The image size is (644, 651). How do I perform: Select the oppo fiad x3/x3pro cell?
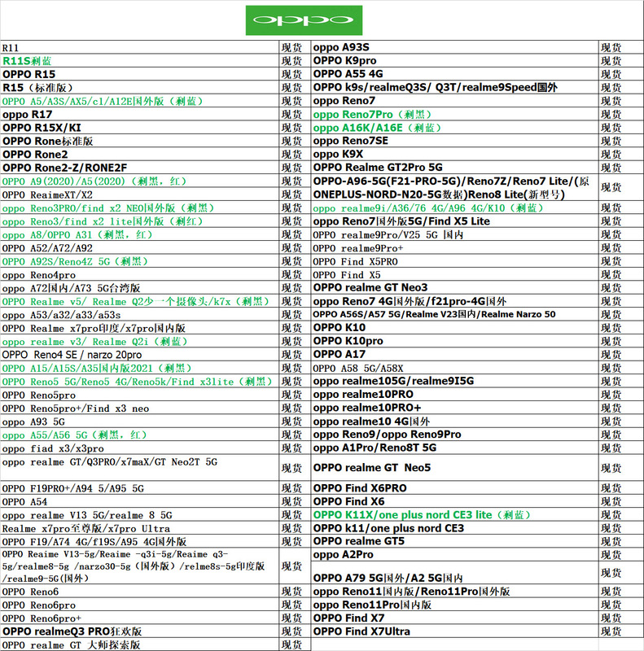click(139, 448)
